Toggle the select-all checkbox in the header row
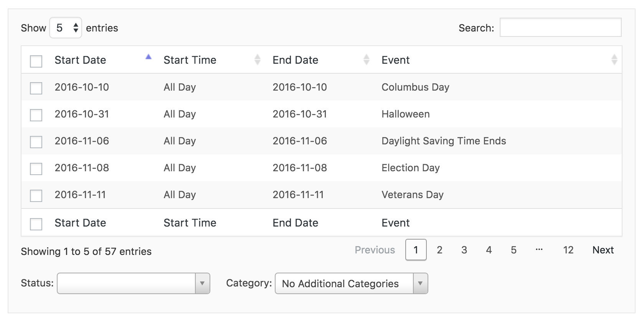 tap(36, 61)
